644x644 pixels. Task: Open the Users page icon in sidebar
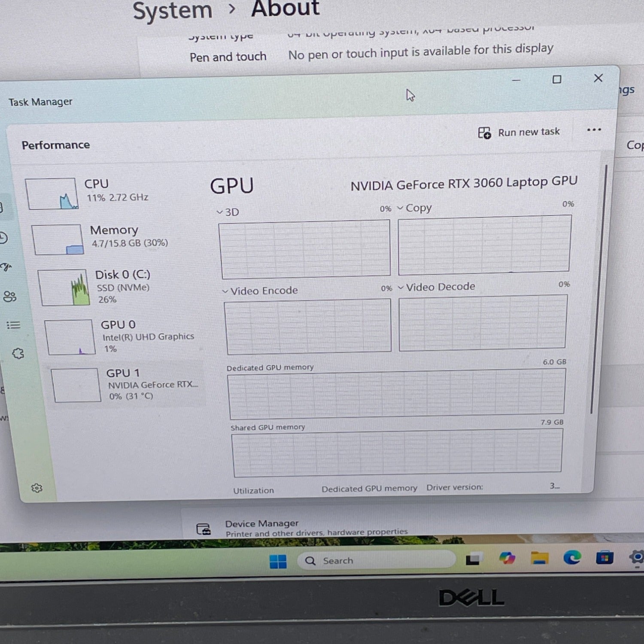(9, 296)
